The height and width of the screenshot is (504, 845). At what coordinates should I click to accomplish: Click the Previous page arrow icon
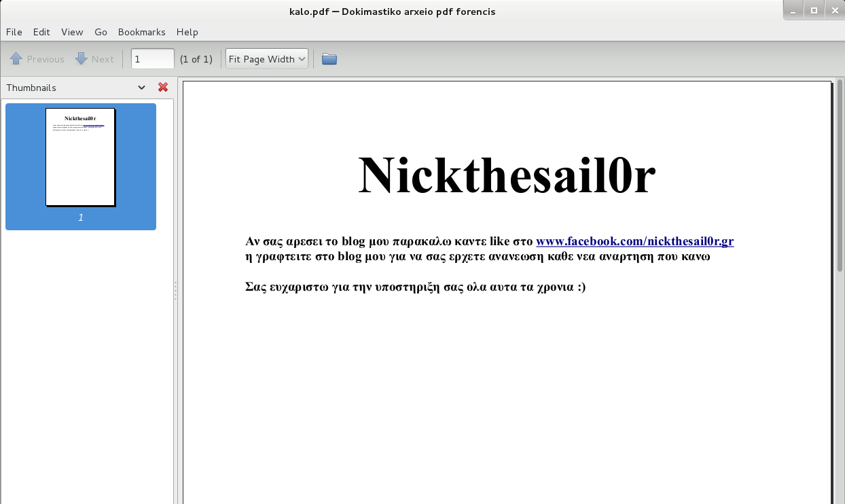click(x=16, y=58)
